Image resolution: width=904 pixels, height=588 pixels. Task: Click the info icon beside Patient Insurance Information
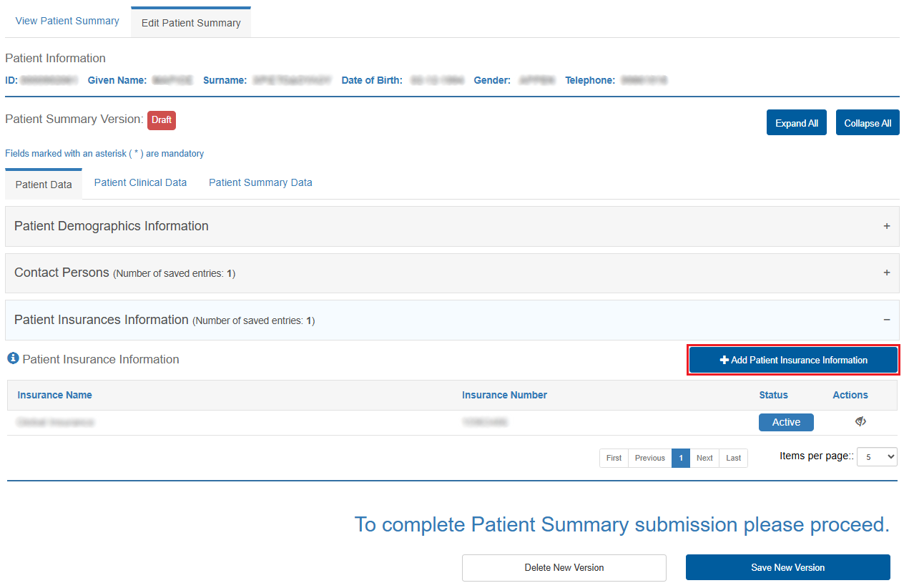[13, 358]
